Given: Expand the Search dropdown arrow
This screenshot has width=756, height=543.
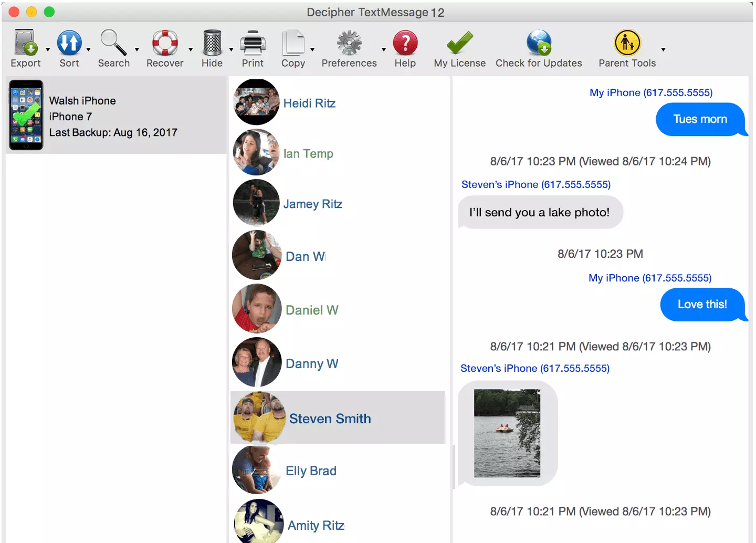Looking at the screenshot, I should [x=136, y=49].
